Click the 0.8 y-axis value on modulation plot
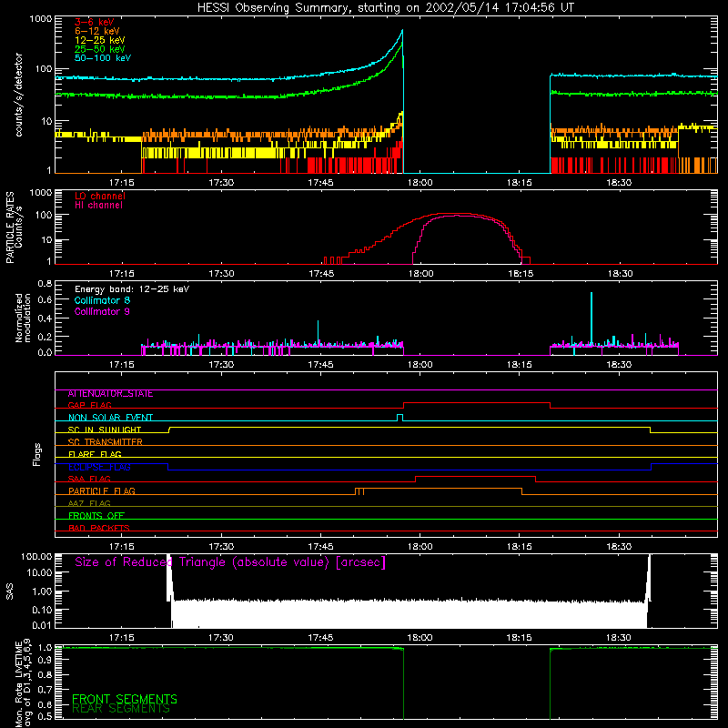The width and height of the screenshot is (728, 728). 45,284
